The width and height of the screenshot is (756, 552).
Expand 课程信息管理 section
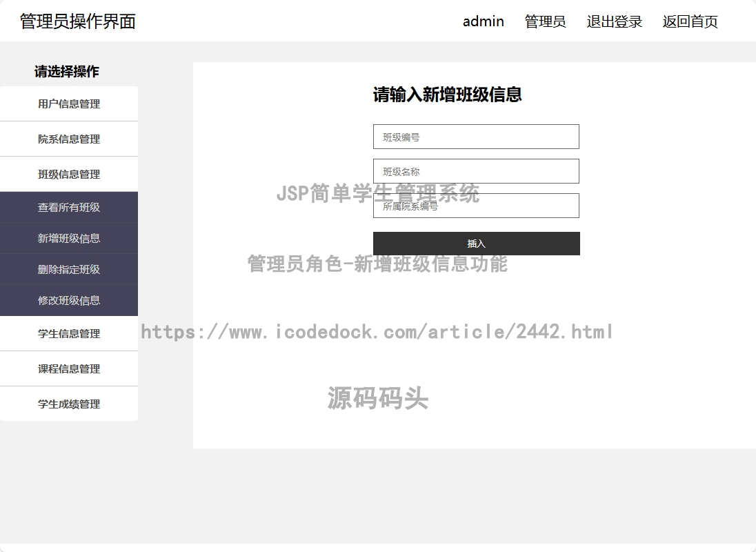coord(69,368)
